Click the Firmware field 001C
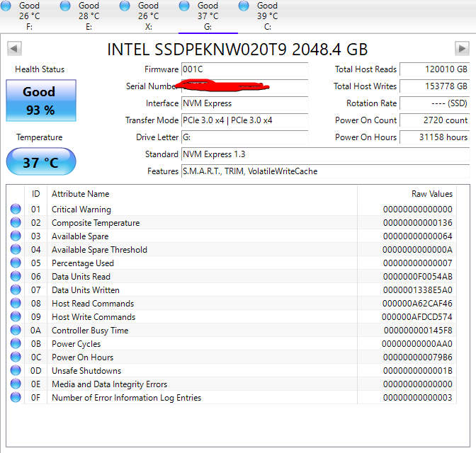This screenshot has width=476, height=453. 244,69
